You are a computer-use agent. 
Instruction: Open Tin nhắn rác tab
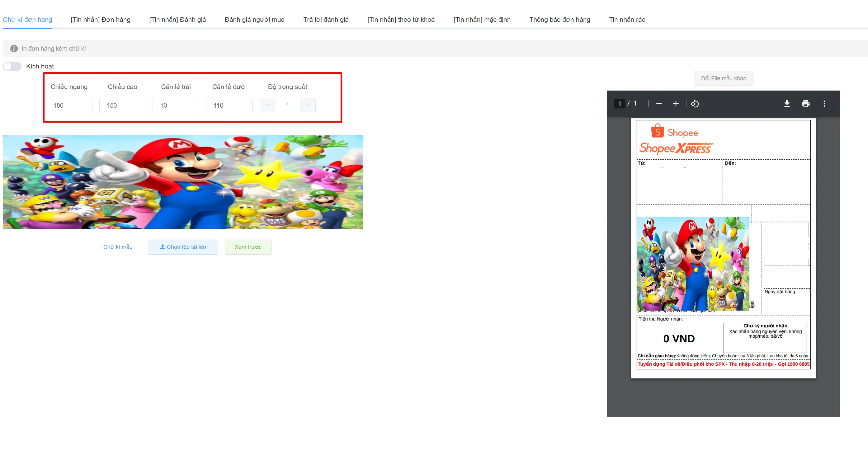point(627,20)
